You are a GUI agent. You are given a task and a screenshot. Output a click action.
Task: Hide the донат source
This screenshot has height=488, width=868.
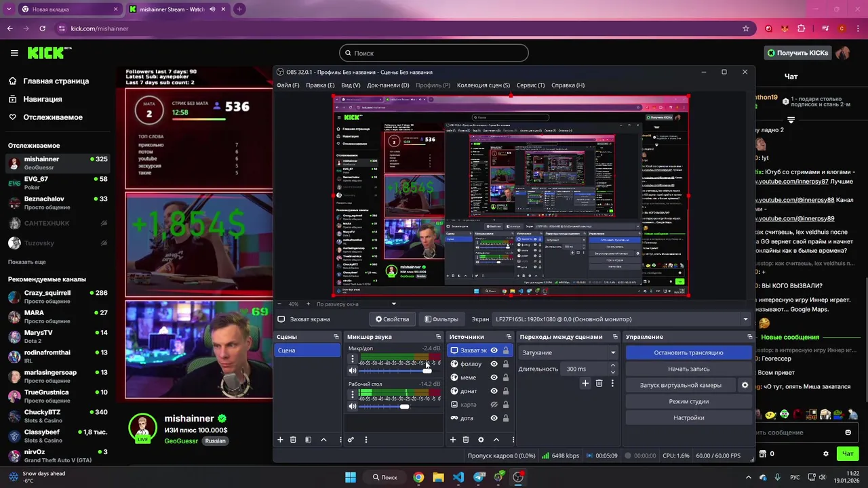(x=494, y=391)
